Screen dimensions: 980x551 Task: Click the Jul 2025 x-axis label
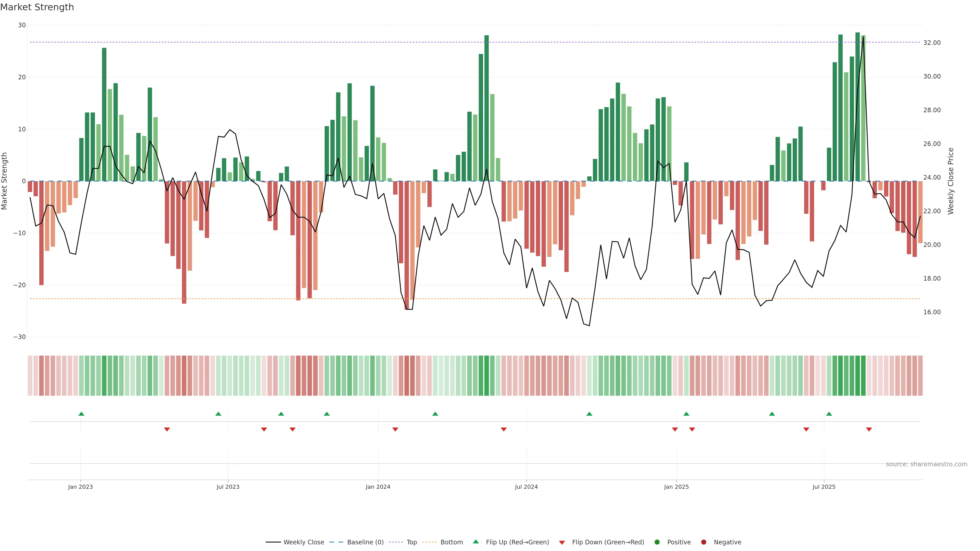click(824, 487)
